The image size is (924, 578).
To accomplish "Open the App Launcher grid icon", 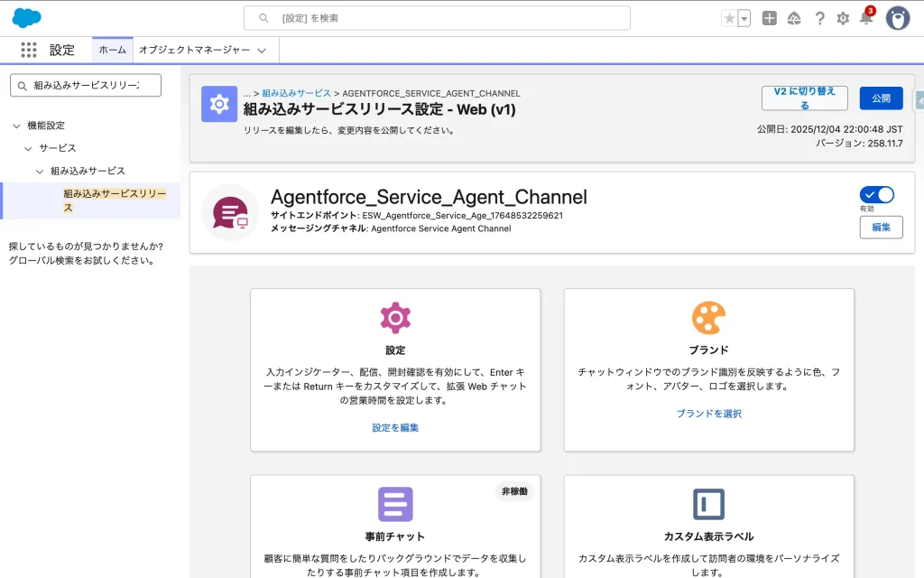I will tap(29, 51).
